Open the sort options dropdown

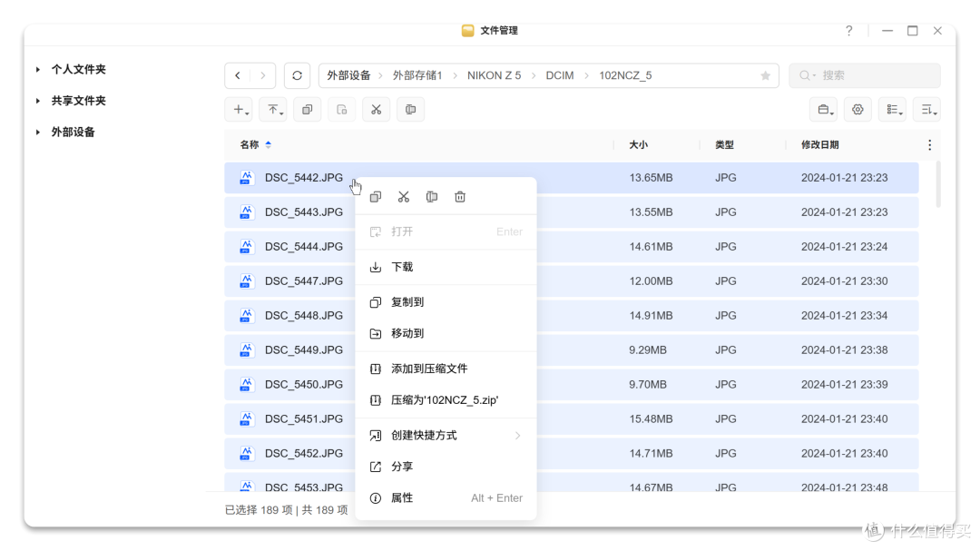926,110
